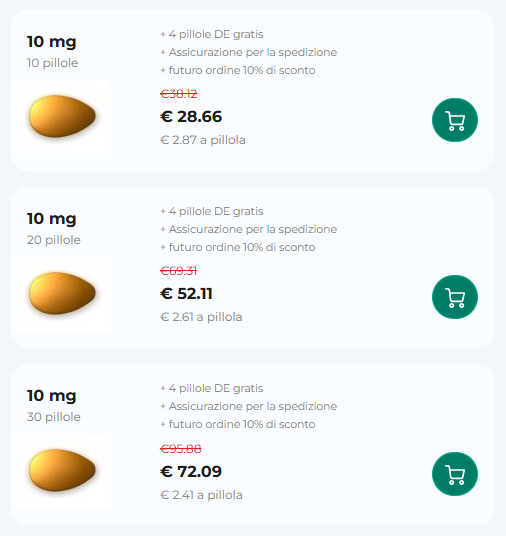Select the € 28.66 price
Viewport: 506px width, 536px height.
(x=191, y=117)
